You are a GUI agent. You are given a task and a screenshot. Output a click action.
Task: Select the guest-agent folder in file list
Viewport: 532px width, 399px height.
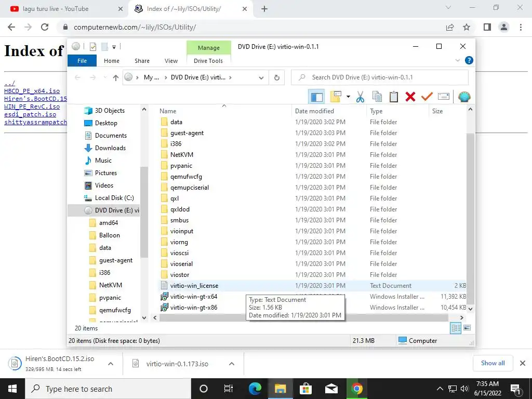click(187, 133)
